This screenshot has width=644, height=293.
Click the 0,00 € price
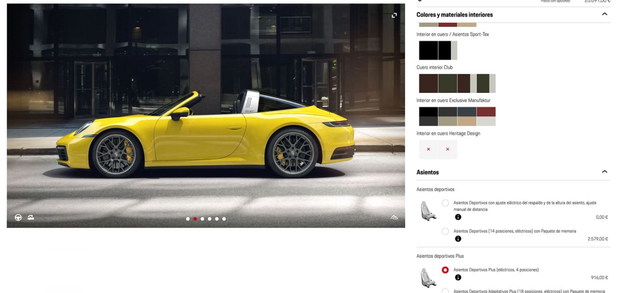coord(602,217)
